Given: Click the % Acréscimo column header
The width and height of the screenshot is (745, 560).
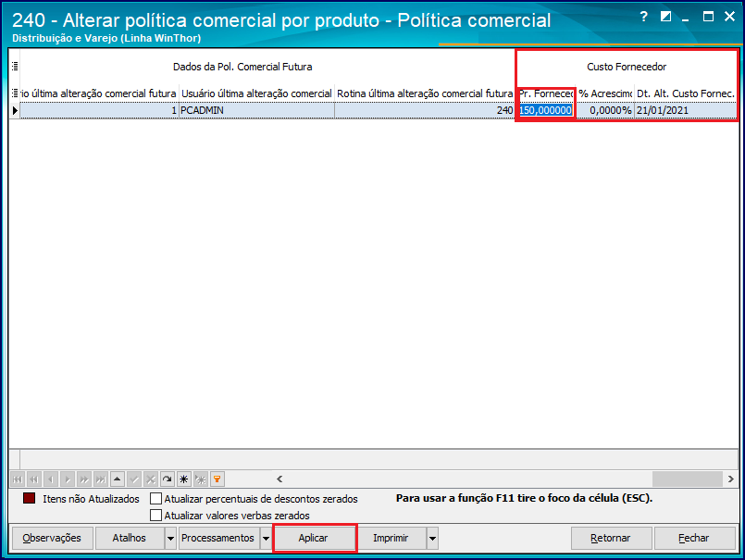Looking at the screenshot, I should click(x=605, y=93).
